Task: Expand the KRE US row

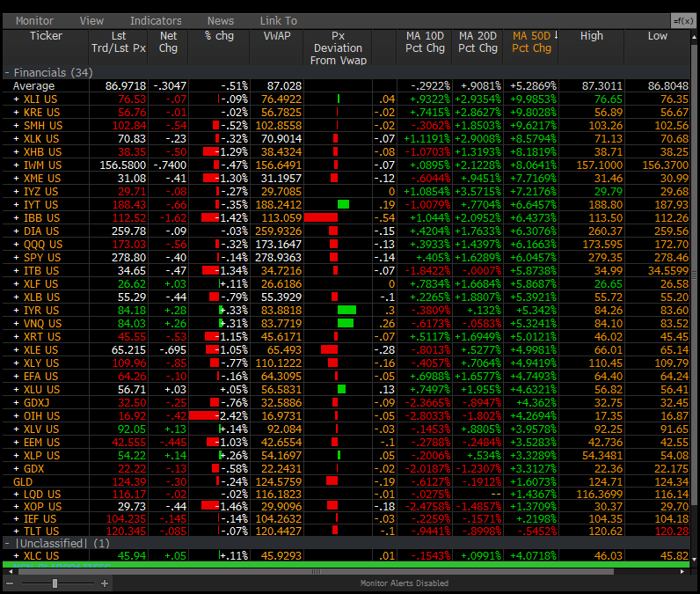Action: (x=16, y=113)
